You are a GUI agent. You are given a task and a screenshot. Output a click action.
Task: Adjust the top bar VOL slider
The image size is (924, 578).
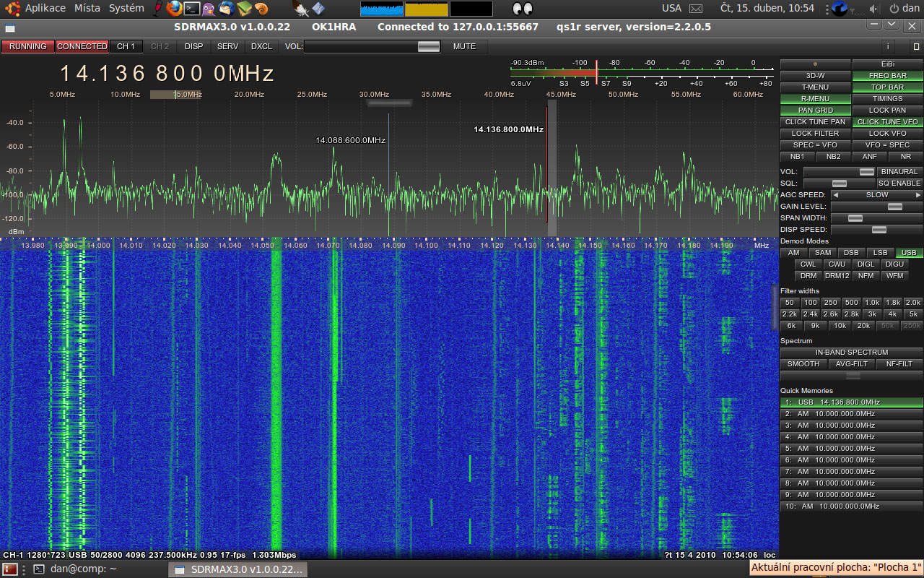[372, 46]
